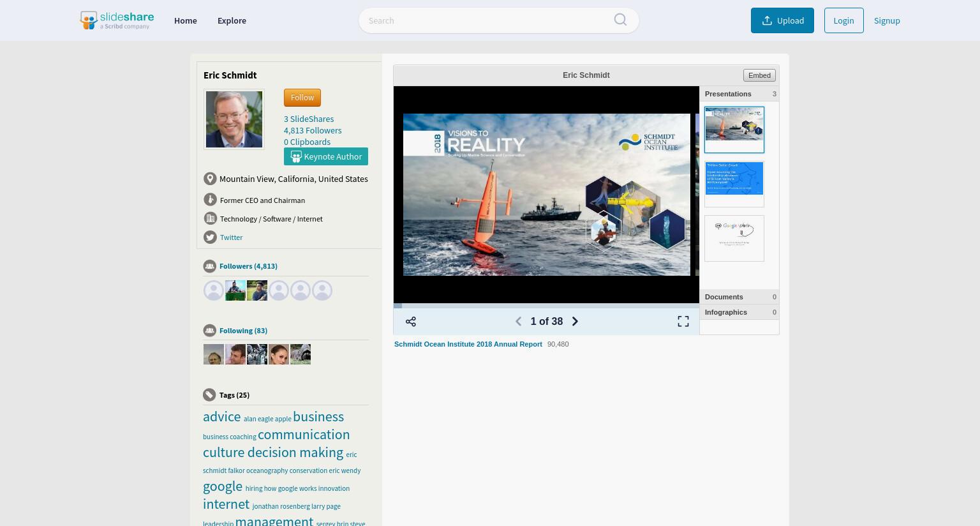The width and height of the screenshot is (980, 526).
Task: Click the location pin icon
Action: click(210, 179)
